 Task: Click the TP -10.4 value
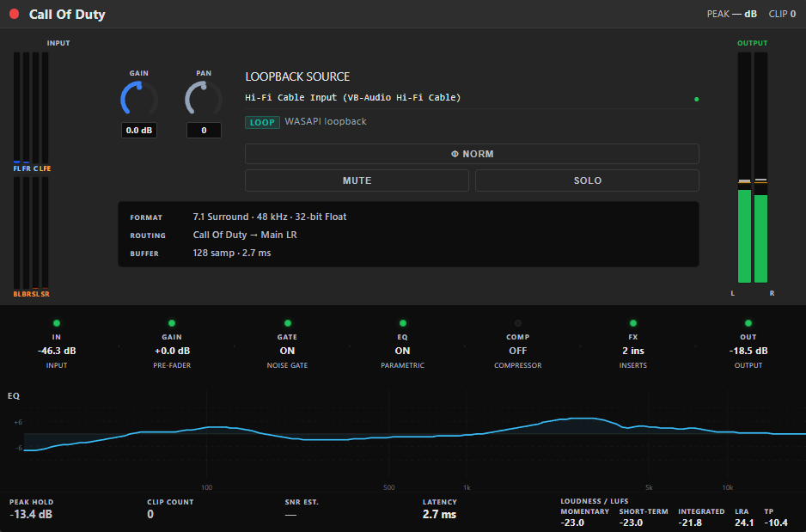pyautogui.click(x=776, y=523)
